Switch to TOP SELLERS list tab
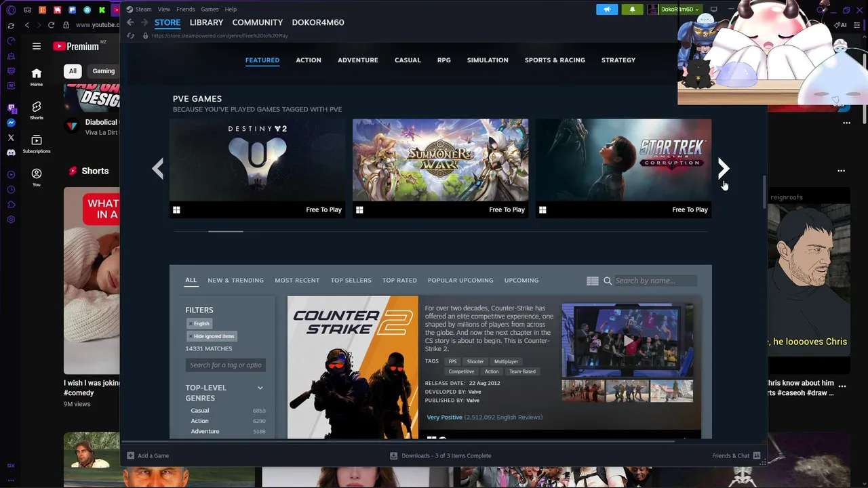This screenshot has width=868, height=488. click(x=351, y=281)
